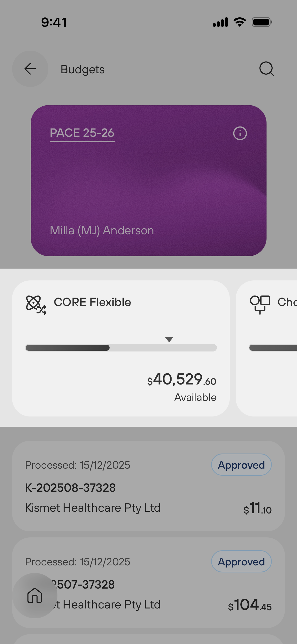Click the progress bar marker triangle
This screenshot has width=297, height=644.
pos(169,339)
